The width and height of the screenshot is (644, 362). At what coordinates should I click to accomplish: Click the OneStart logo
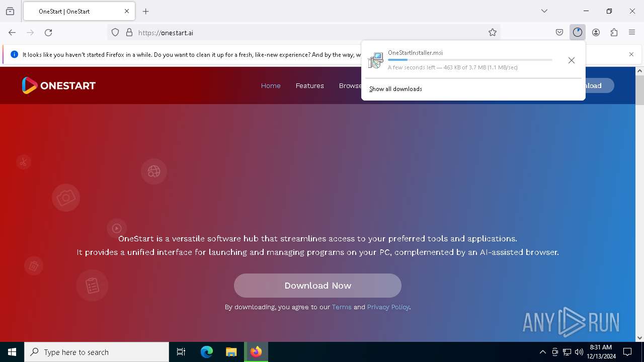[x=58, y=85]
